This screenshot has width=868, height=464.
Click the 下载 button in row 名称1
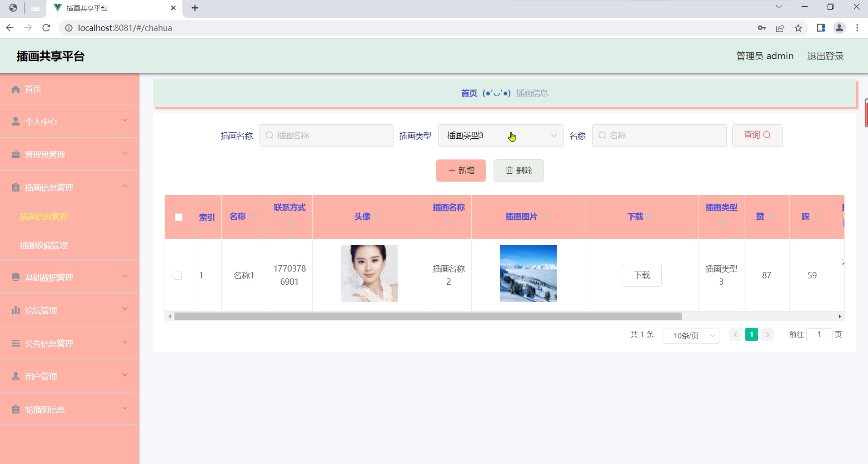642,275
